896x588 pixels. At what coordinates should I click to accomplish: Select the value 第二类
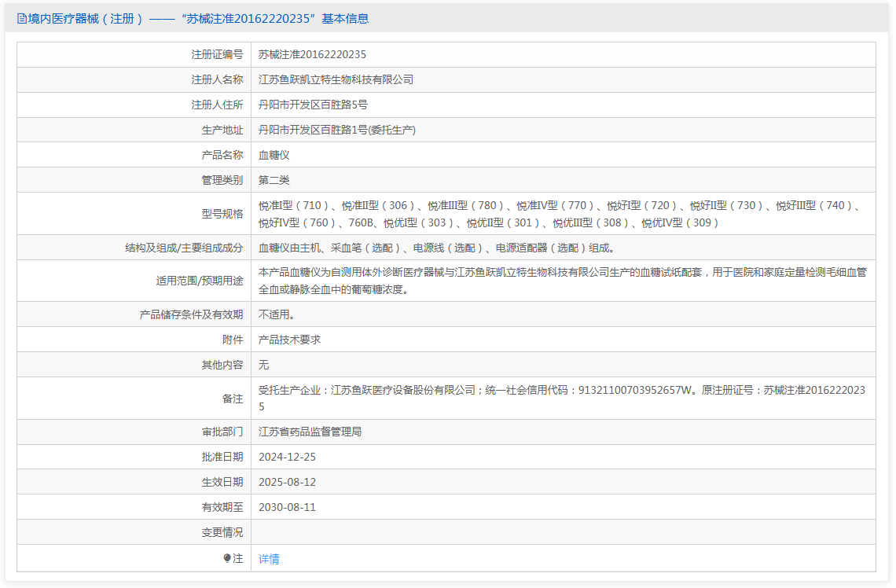click(x=274, y=180)
